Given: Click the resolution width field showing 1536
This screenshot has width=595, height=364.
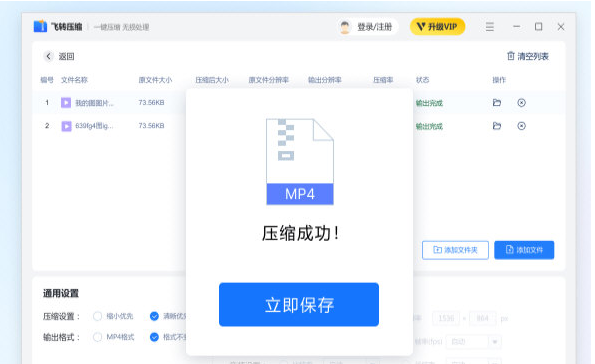Looking at the screenshot, I should 446,318.
